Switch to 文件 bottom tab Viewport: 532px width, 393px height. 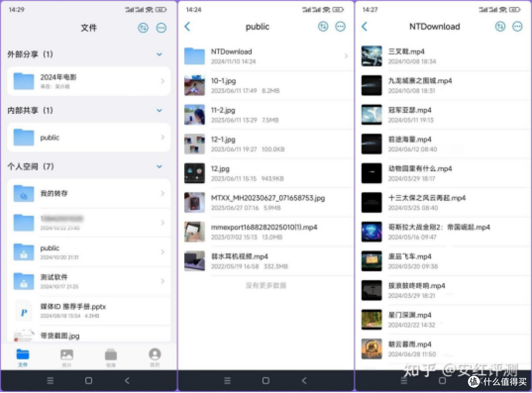click(23, 358)
